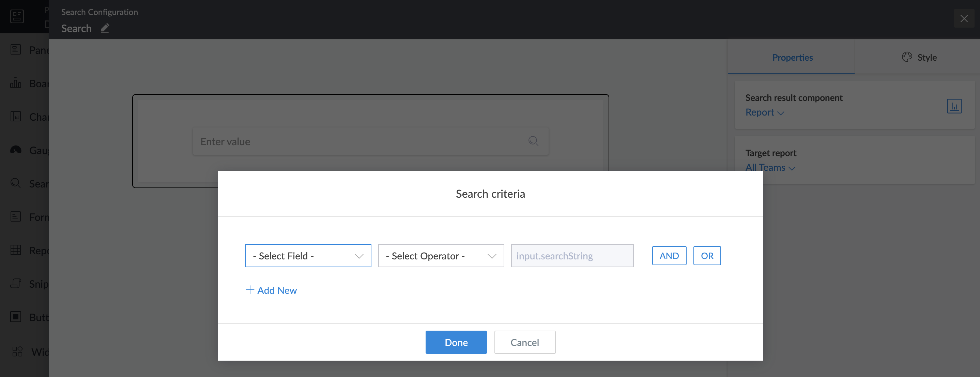Viewport: 980px width, 377px height.
Task: Click the Button element icon in sidebar
Action: coord(16,317)
